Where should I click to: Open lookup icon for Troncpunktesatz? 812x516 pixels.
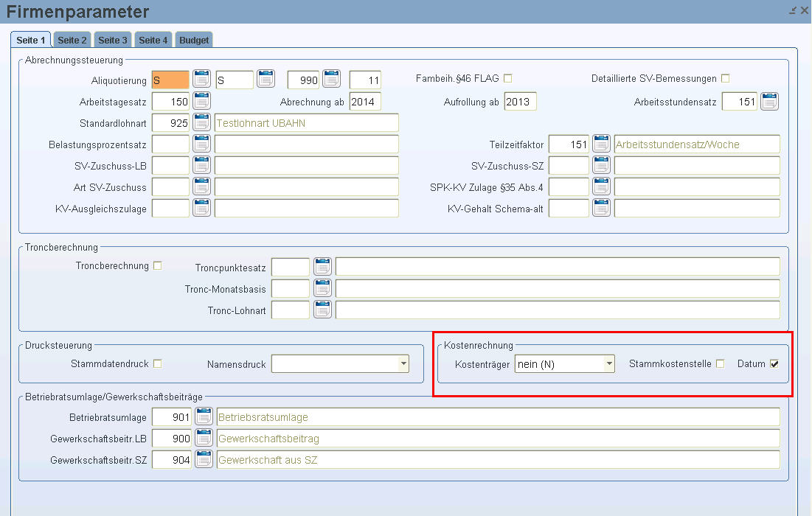tap(322, 267)
